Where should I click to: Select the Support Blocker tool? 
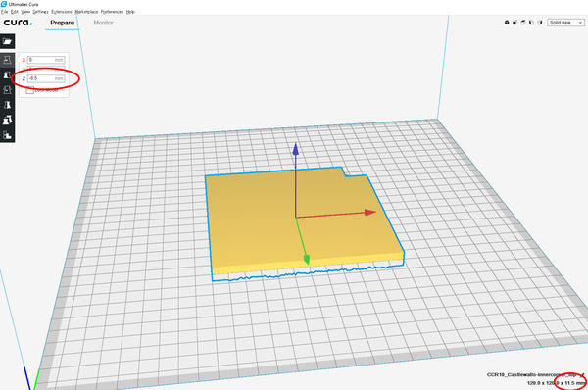[x=7, y=135]
